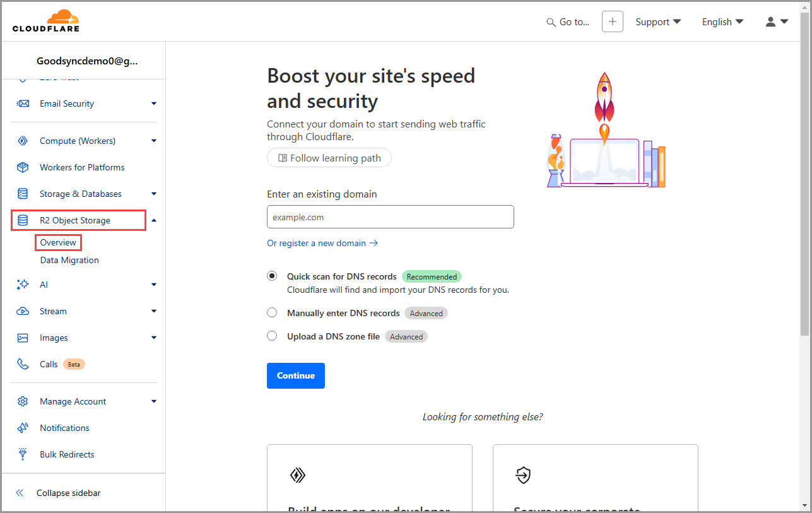Expand the Manage Account arrow
This screenshot has height=513, width=812.
click(x=154, y=401)
